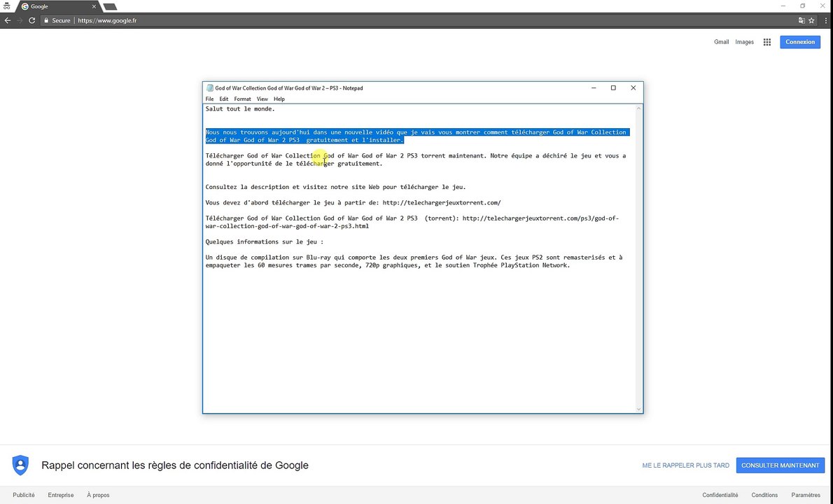
Task: Click Notepad scrollbar down arrow
Action: [x=638, y=409]
